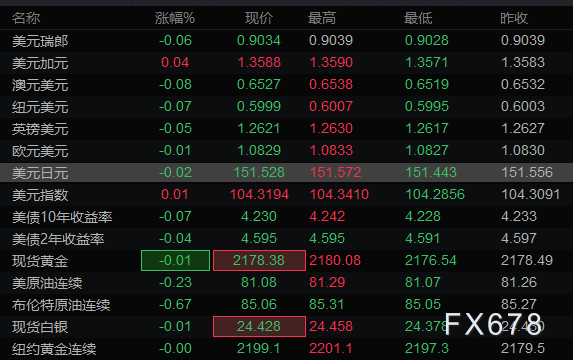This screenshot has height=360, width=573.
Task: Select the 布伦特原油连续 row
Action: [x=286, y=304]
